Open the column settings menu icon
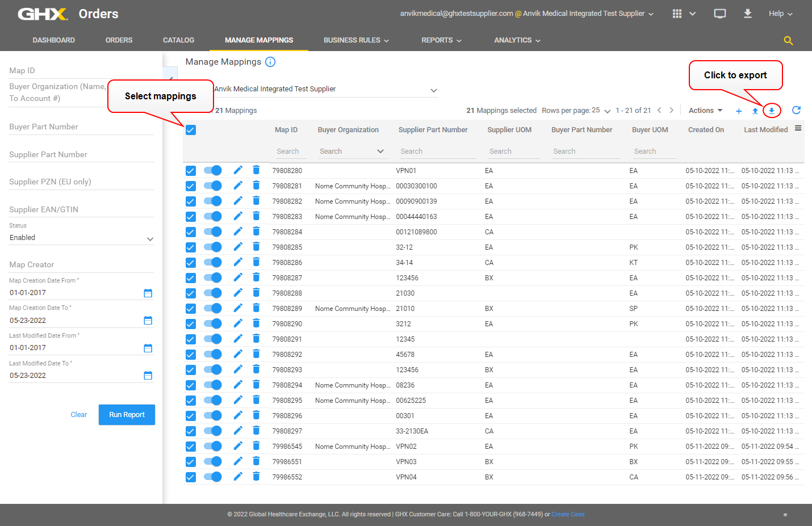The width and height of the screenshot is (812, 526). (798, 128)
